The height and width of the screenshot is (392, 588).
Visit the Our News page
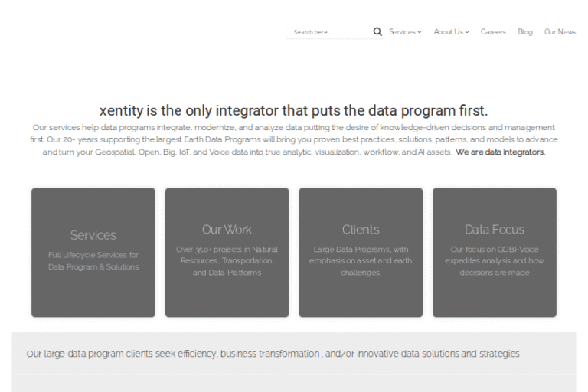(x=560, y=32)
